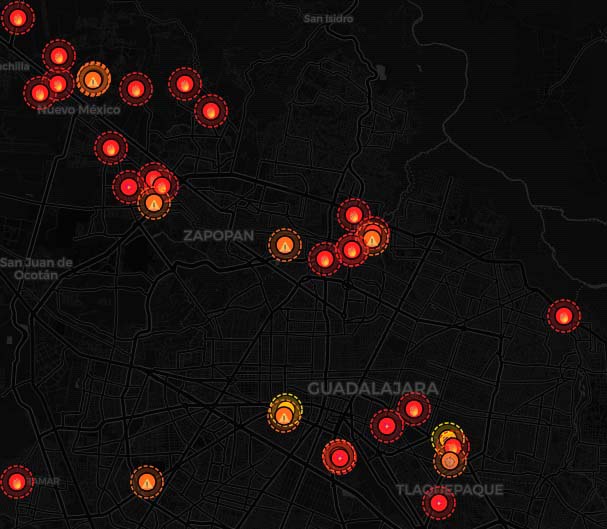This screenshot has height=529, width=607.
Task: Open the orange warning marker under the yellow marker left of GUADALAJARA
Action: click(x=284, y=416)
